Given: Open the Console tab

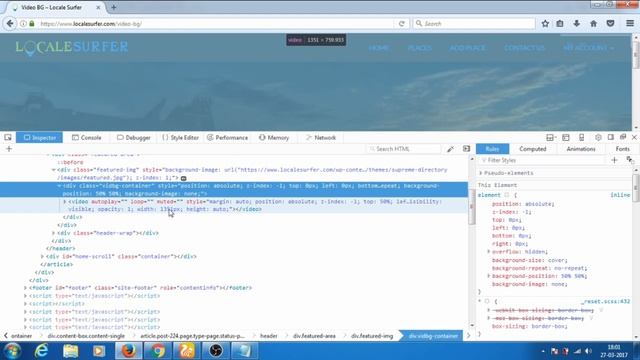Looking at the screenshot, I should coord(87,138).
